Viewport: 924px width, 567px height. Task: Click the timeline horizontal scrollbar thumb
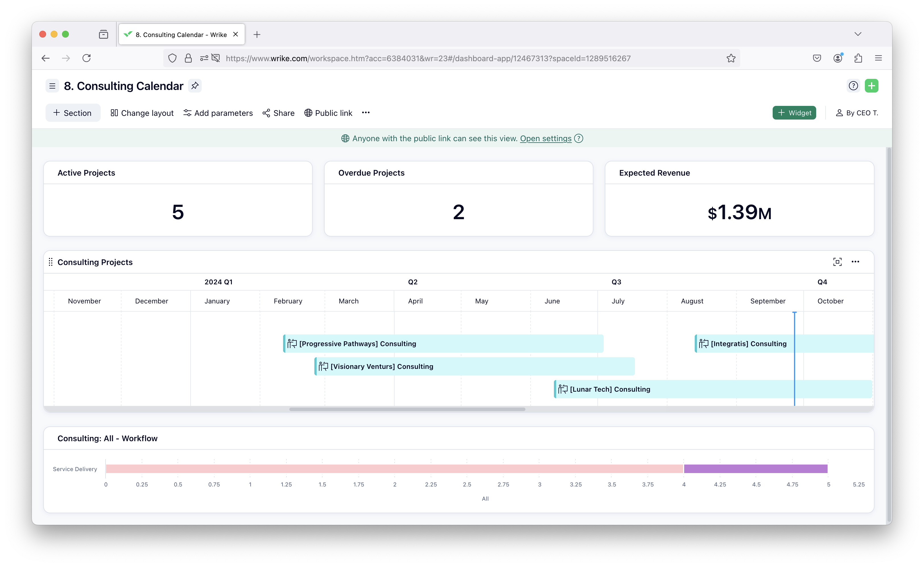click(x=407, y=409)
